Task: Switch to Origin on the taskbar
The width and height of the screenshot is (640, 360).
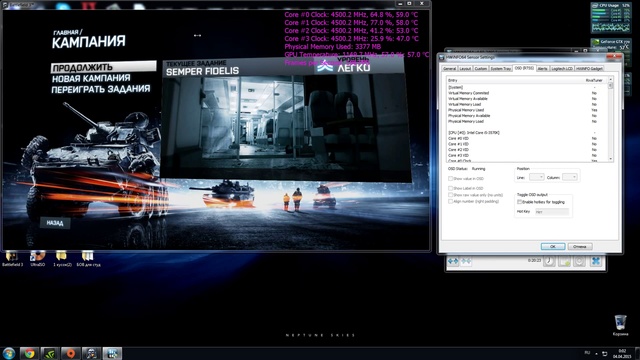Action: [71, 353]
